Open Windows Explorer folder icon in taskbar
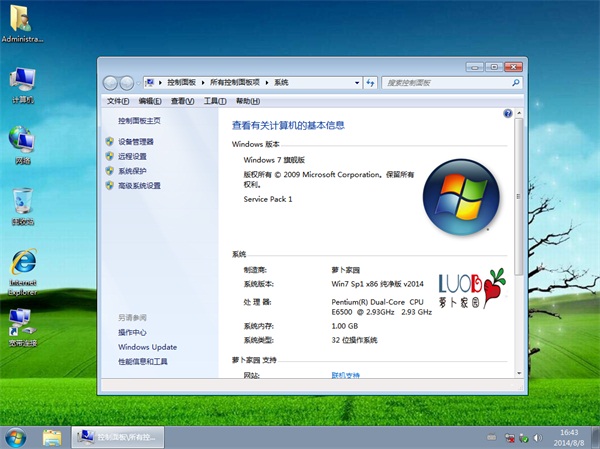Image resolution: width=600 pixels, height=449 pixels. point(52,437)
